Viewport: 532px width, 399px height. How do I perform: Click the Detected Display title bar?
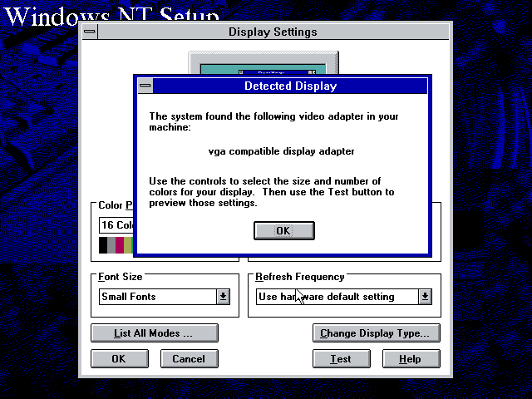(290, 86)
